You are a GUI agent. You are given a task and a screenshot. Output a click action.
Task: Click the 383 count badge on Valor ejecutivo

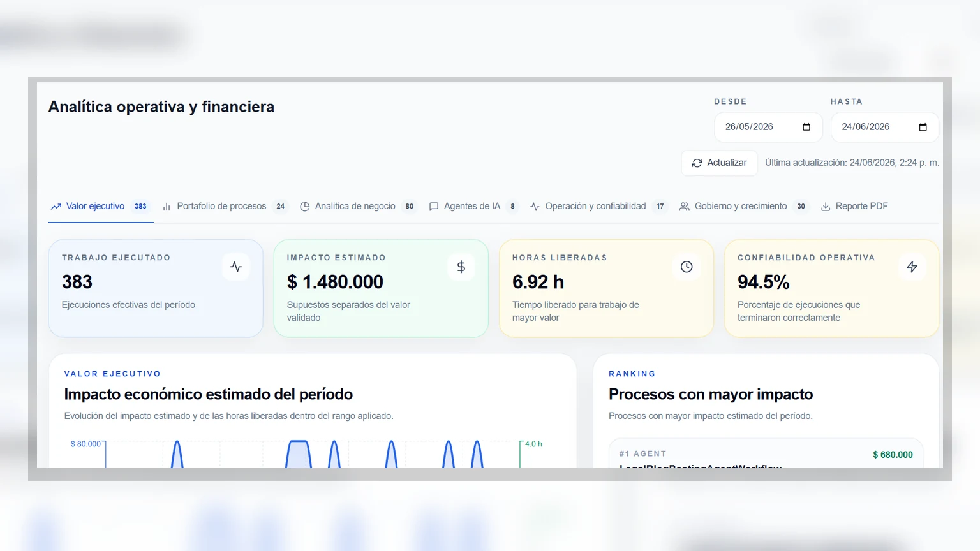pos(140,206)
